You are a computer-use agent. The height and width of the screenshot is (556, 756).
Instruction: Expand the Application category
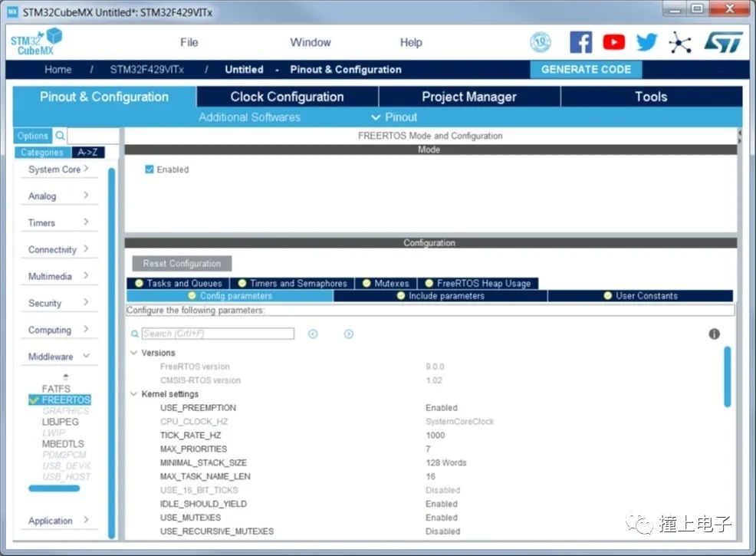click(x=59, y=521)
